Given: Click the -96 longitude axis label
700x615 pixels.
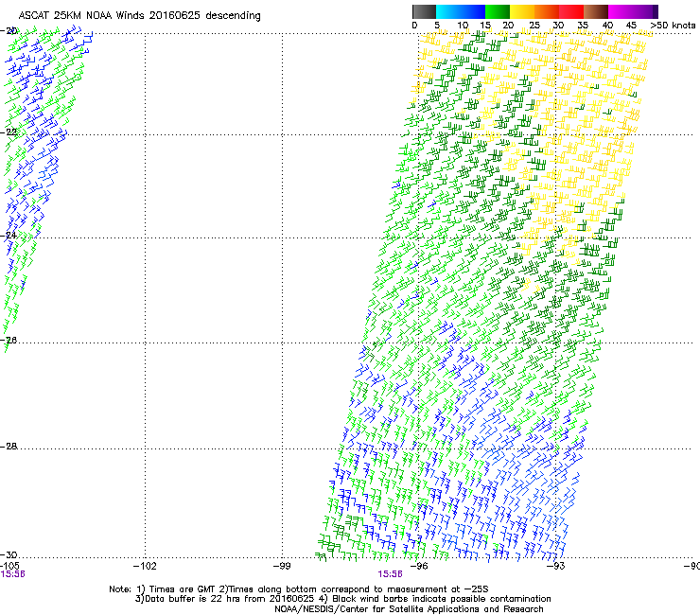Looking at the screenshot, I should [x=418, y=567].
